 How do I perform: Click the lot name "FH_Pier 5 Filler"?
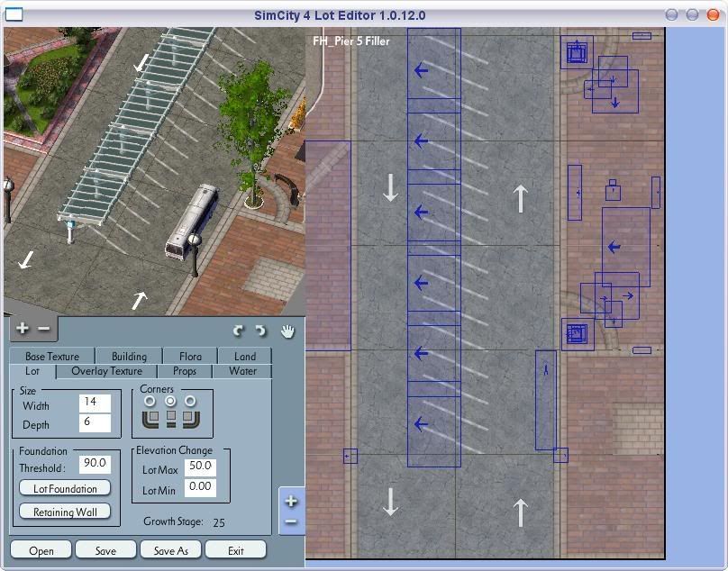coord(351,41)
